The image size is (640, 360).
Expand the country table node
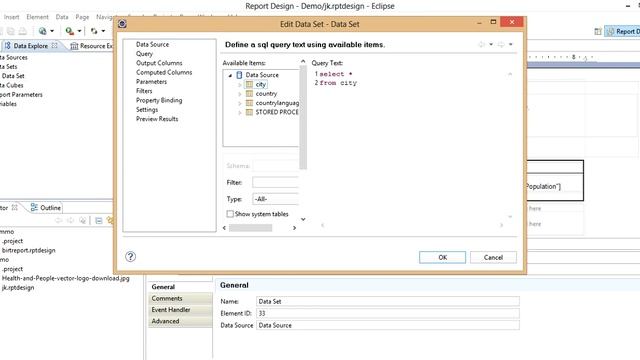(240, 94)
